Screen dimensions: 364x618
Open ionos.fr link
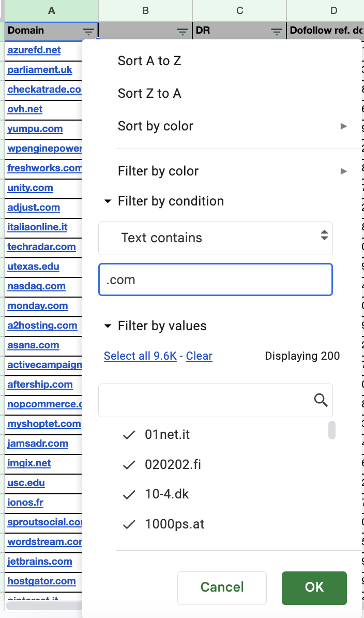[x=25, y=503]
